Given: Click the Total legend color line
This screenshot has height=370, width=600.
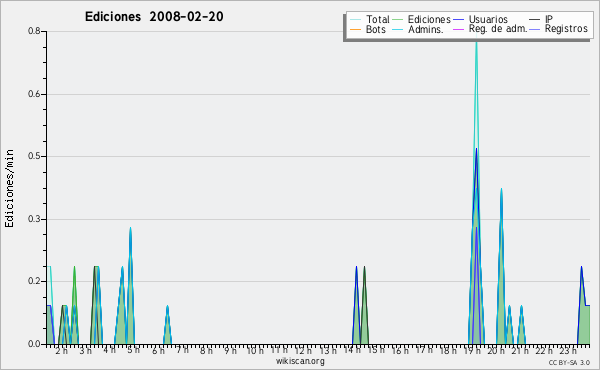Looking at the screenshot, I should pyautogui.click(x=355, y=20).
